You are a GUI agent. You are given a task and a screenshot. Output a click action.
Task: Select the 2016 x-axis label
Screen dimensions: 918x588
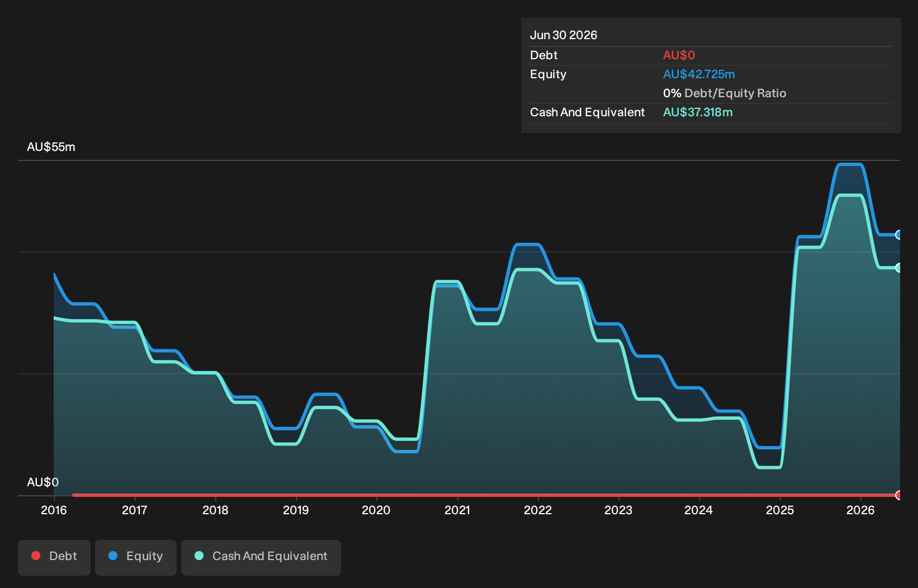(x=54, y=510)
